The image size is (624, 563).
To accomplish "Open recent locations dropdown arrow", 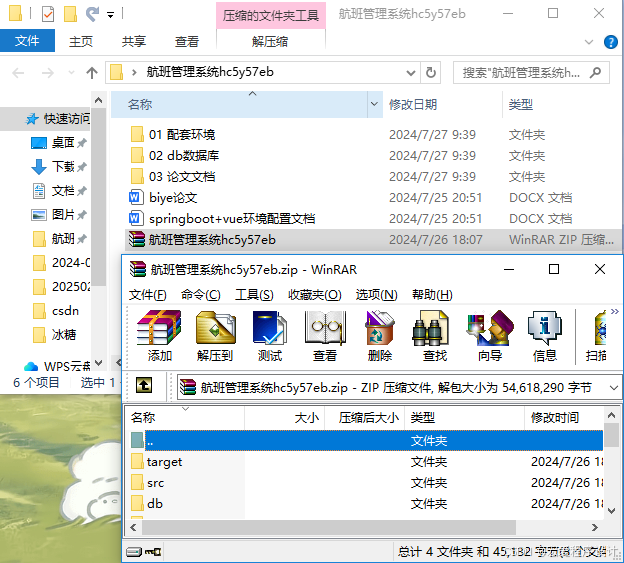I will pyautogui.click(x=71, y=73).
